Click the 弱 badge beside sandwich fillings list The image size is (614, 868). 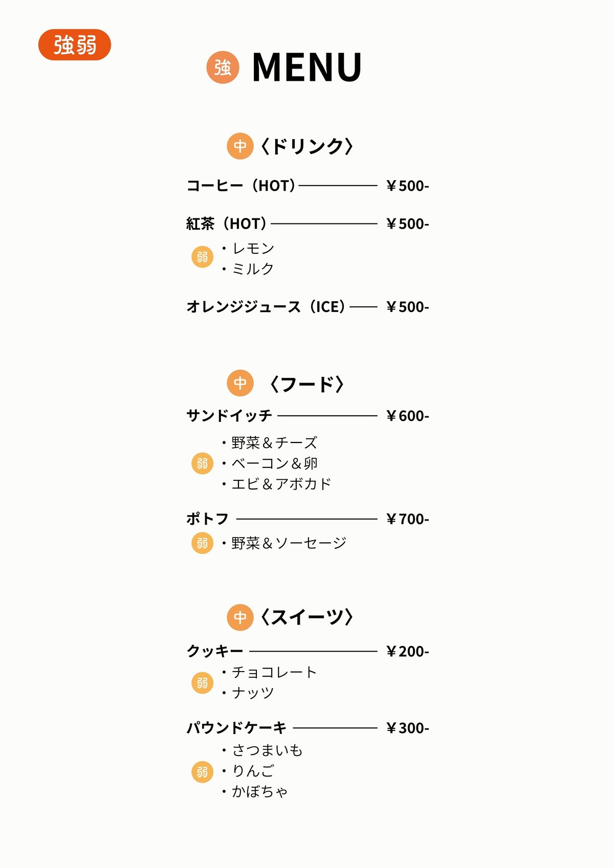pos(203,463)
